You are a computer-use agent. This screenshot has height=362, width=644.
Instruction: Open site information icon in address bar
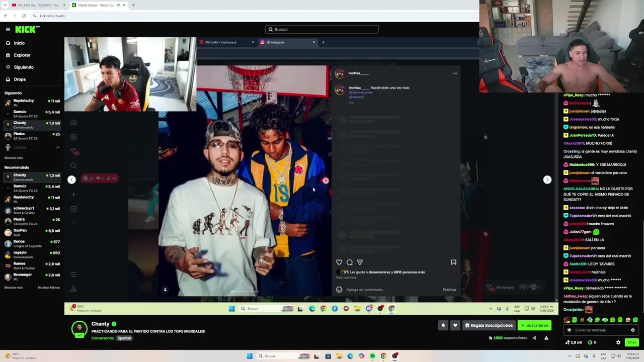(x=35, y=16)
